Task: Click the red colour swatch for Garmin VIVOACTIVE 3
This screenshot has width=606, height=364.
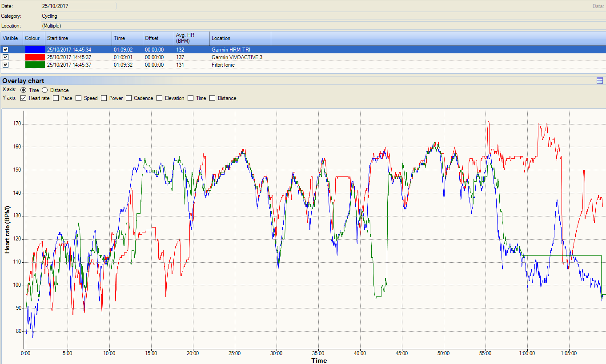Action: (x=35, y=57)
